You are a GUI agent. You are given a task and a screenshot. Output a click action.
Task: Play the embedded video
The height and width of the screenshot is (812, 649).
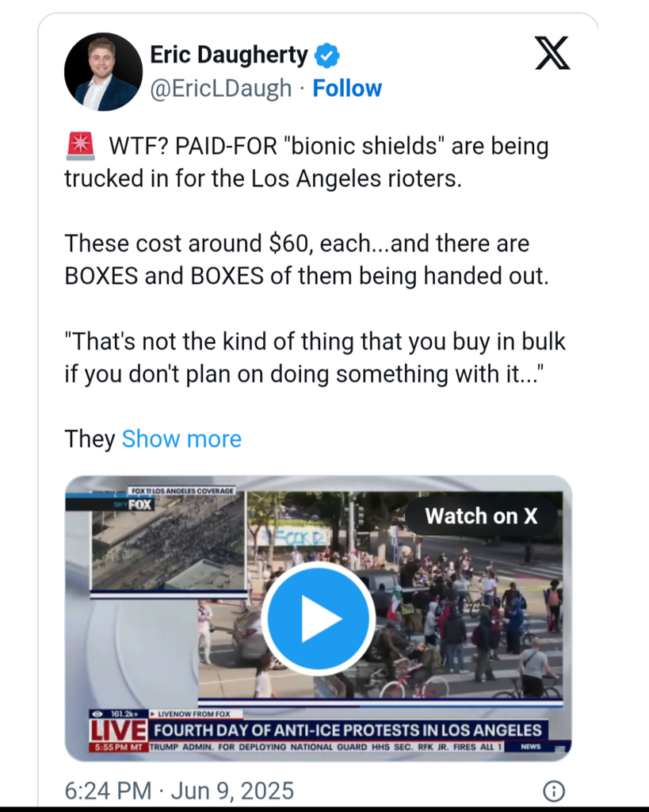[319, 618]
